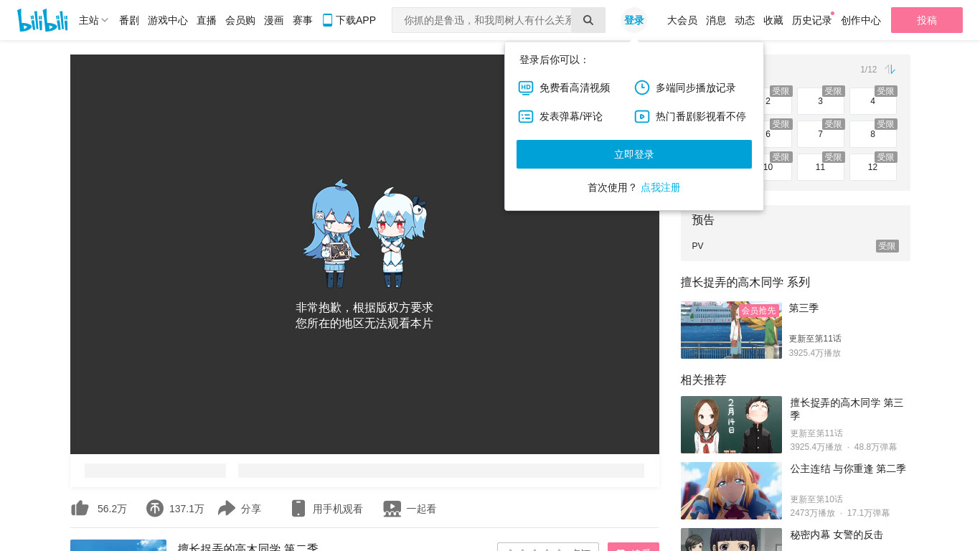The image size is (980, 551).
Task: Open 历史记录 in the header
Action: [x=812, y=20]
